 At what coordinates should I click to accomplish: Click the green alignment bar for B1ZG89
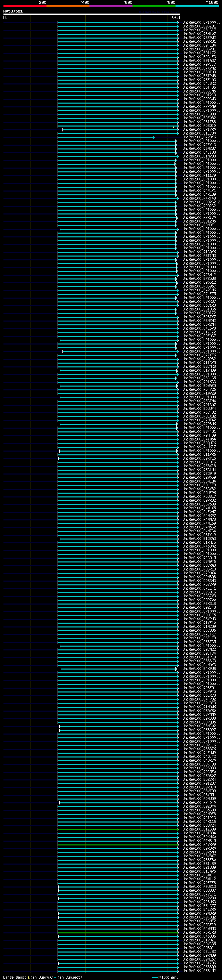tap(118, 829)
